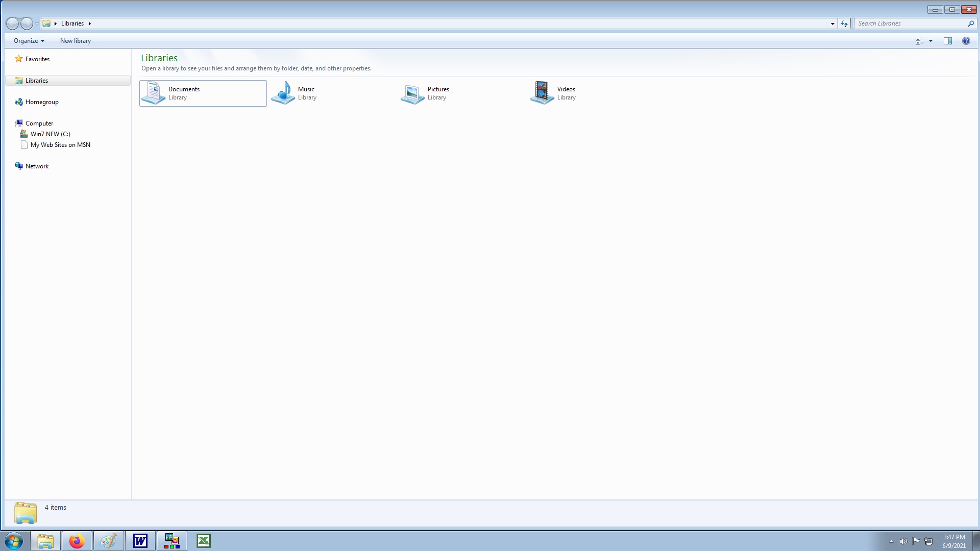Image resolution: width=980 pixels, height=551 pixels.
Task: Select Win7 NEW (C:) drive
Action: [50, 134]
